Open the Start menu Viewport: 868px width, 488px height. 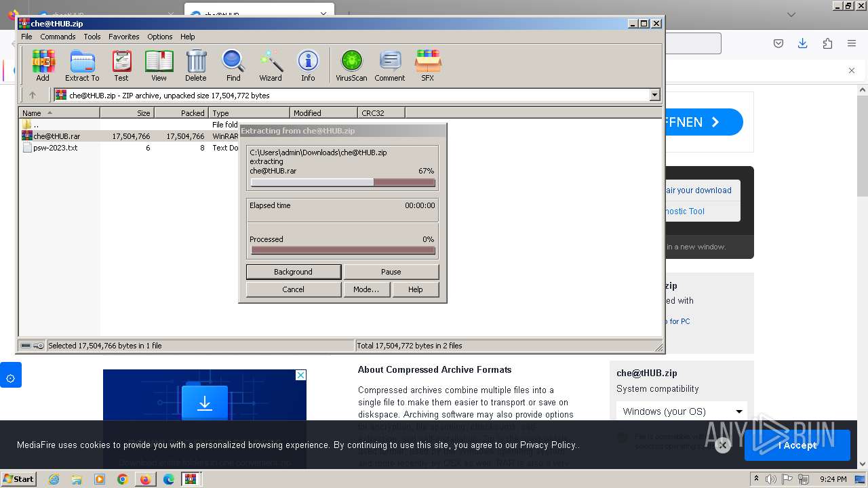[19, 479]
